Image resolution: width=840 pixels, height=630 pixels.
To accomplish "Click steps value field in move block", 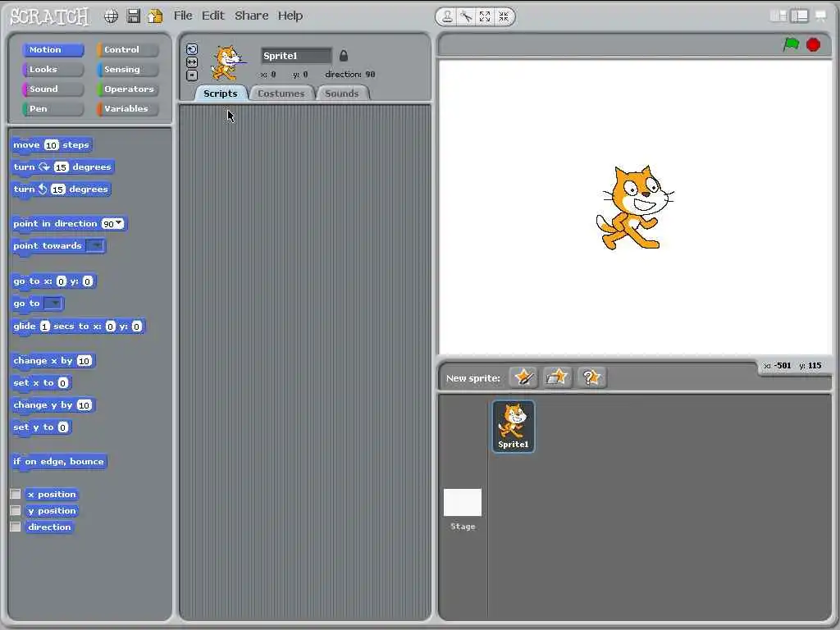I will [52, 145].
